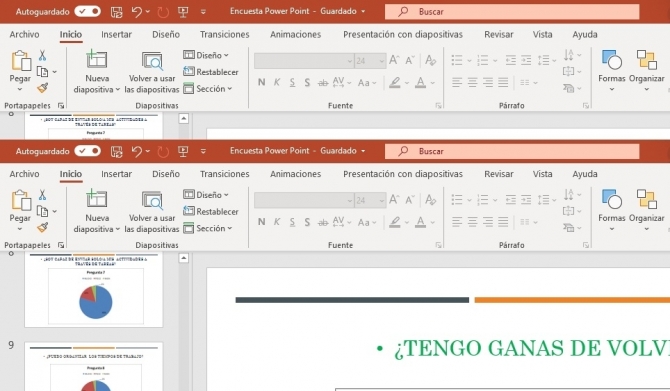
Task: Decrease font size icon, lower window
Action: pos(410,200)
